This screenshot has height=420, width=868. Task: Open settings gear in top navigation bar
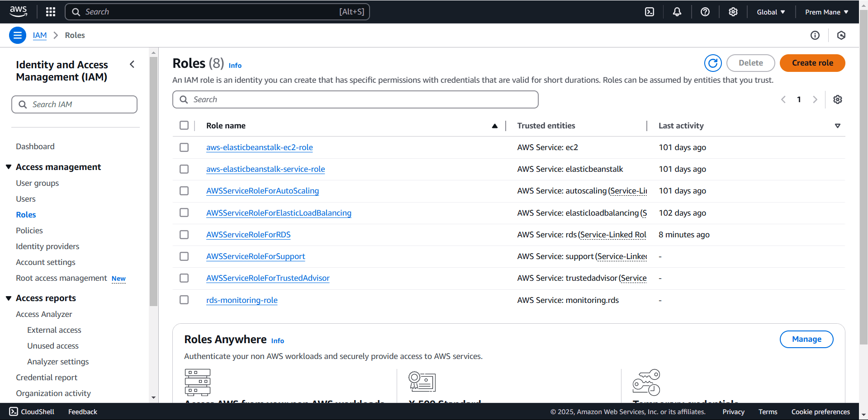pos(733,12)
